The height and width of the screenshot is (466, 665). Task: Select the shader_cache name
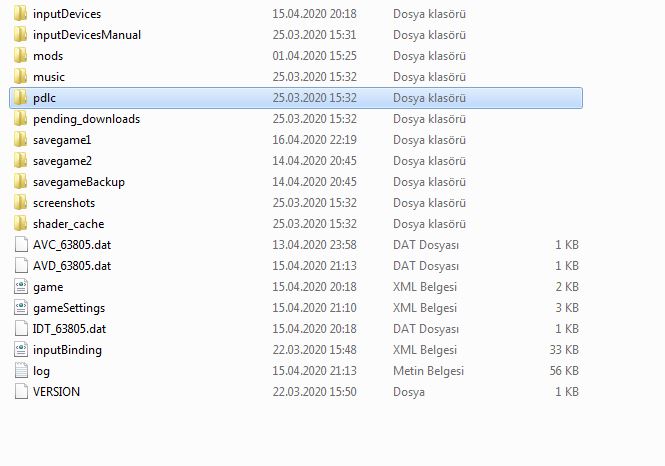(x=69, y=223)
